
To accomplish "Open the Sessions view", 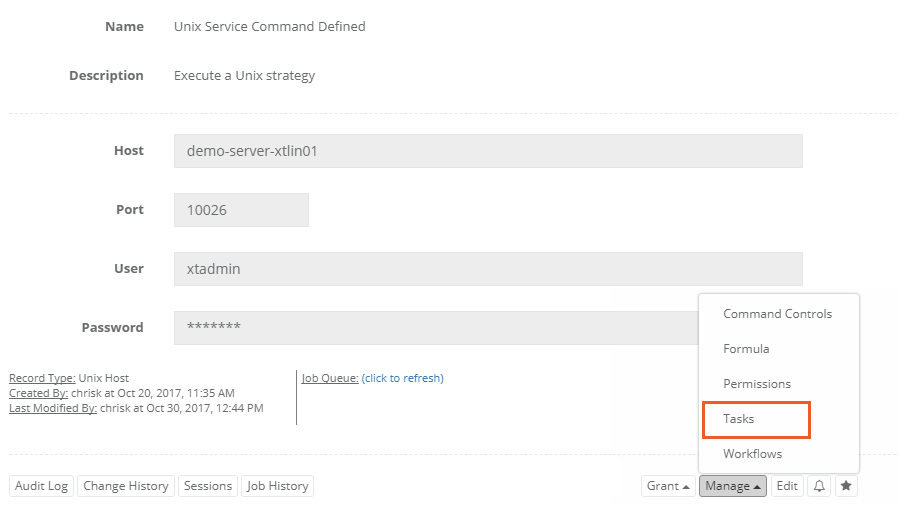I will (208, 486).
